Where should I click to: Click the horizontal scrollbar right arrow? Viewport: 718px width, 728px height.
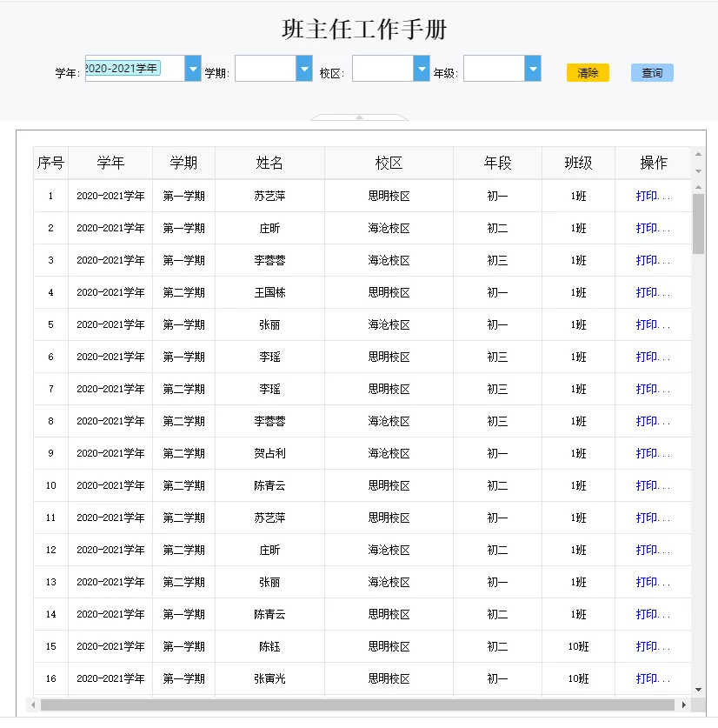[x=684, y=705]
